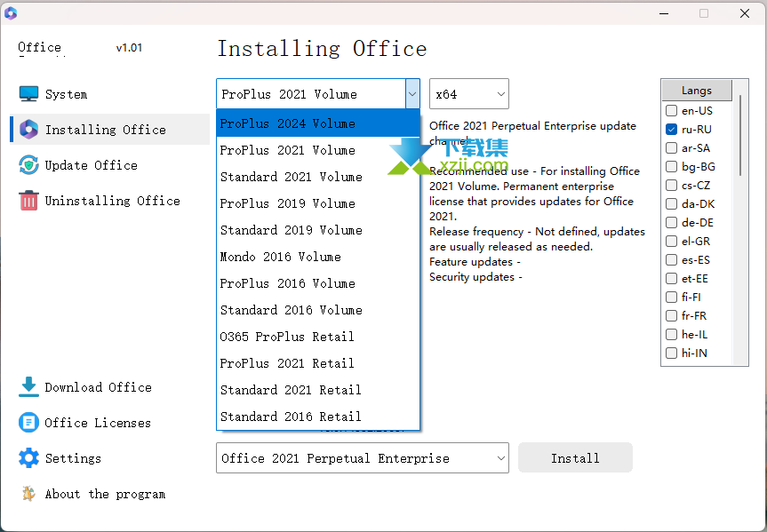Viewport: 767px width, 532px height.
Task: Open Download Office section
Action: coord(99,387)
